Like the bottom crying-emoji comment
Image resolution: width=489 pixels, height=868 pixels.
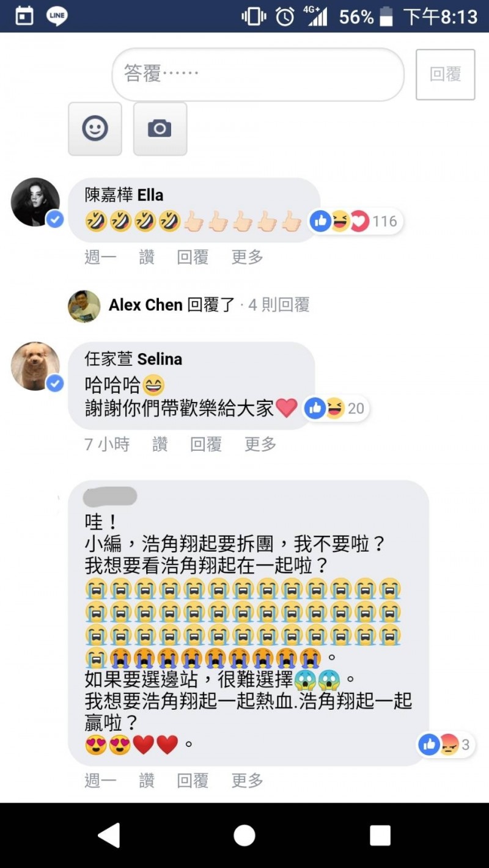pyautogui.click(x=147, y=780)
